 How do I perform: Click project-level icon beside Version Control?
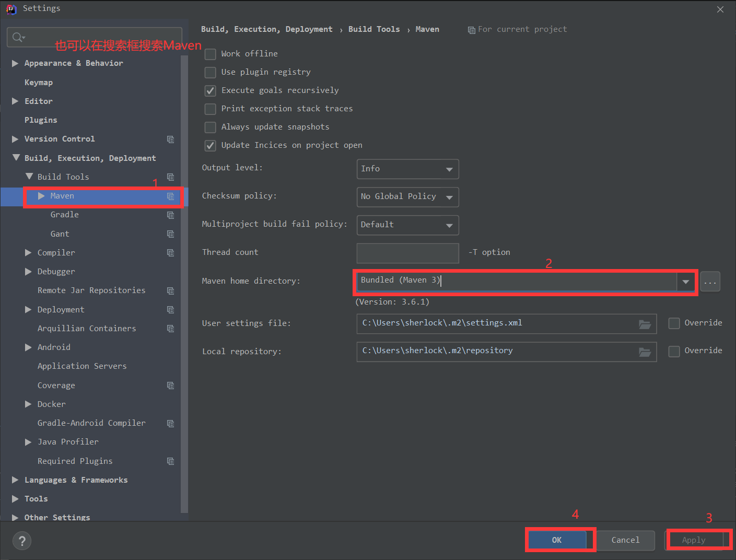170,139
